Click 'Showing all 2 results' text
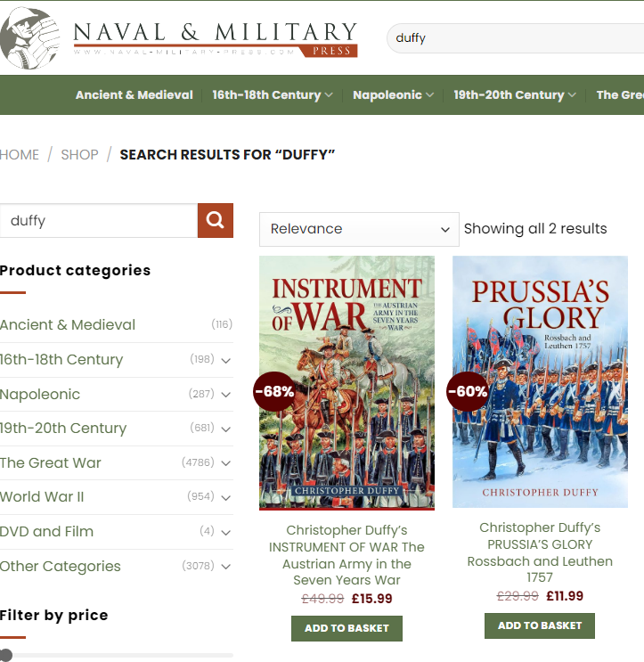The width and height of the screenshot is (644, 662). 535,229
